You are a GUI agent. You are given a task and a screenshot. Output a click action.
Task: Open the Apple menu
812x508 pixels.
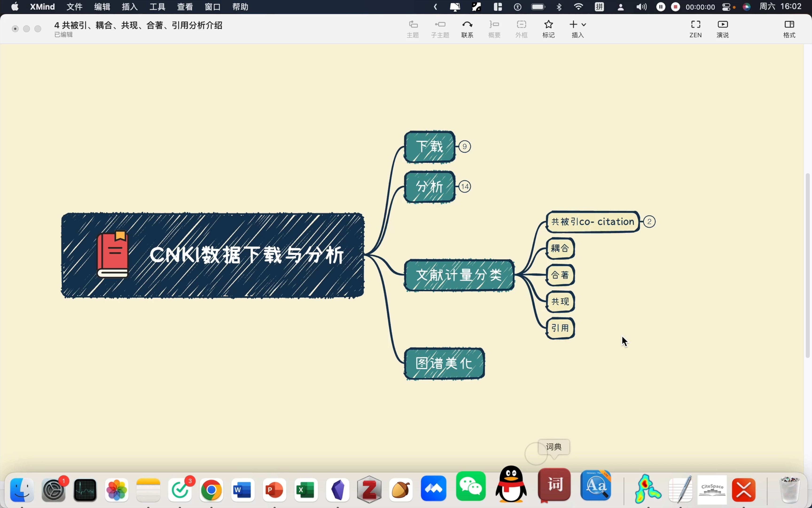point(15,7)
